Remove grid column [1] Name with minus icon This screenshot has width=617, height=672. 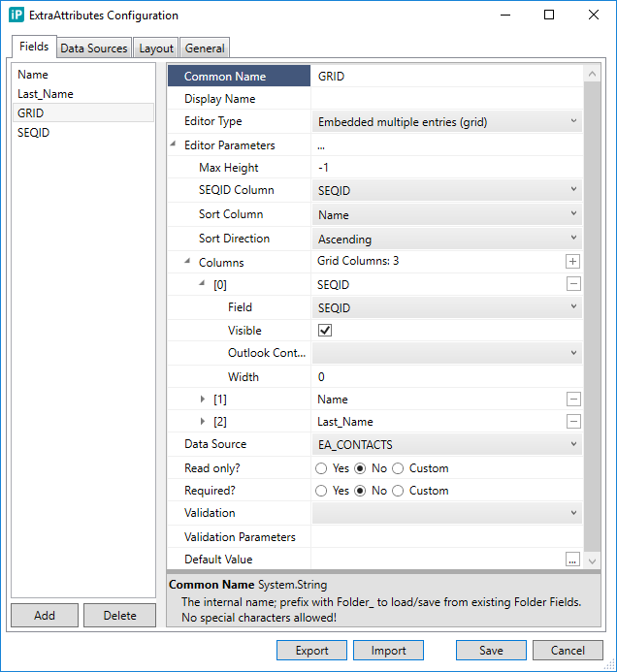click(x=573, y=399)
